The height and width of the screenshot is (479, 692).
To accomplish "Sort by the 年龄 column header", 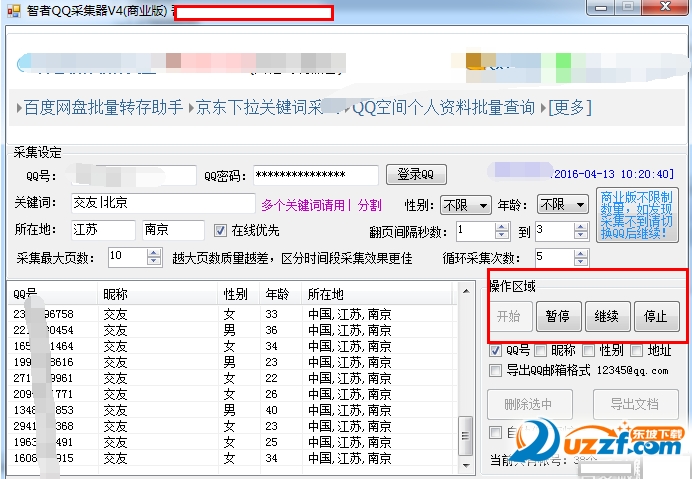I will point(281,294).
